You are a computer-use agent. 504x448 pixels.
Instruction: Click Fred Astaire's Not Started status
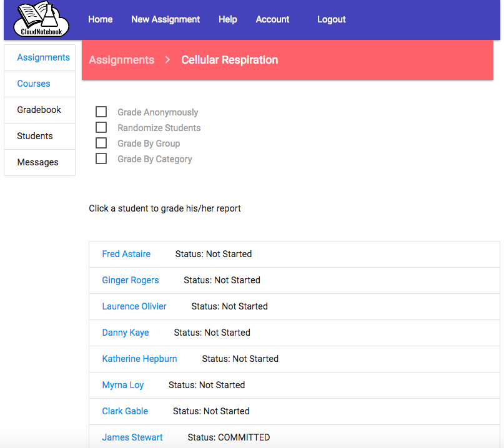coord(214,254)
